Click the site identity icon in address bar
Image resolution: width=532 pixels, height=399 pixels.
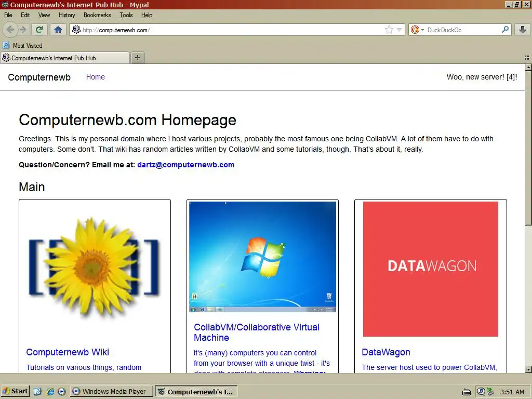[76, 30]
